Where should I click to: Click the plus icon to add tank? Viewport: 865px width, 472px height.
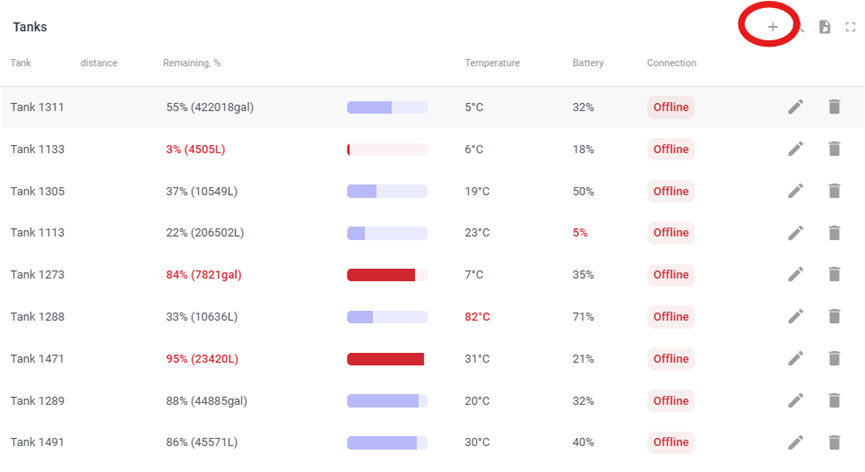[x=772, y=27]
